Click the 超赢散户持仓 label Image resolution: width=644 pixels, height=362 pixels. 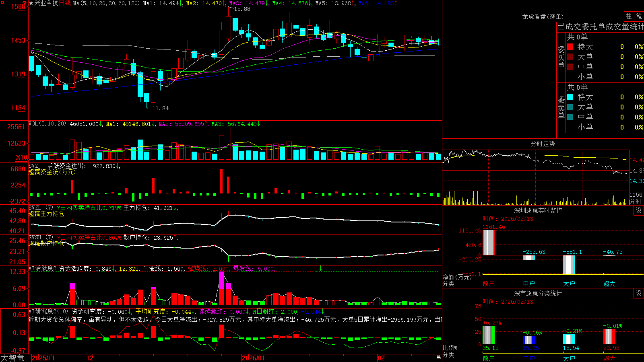pyautogui.click(x=46, y=243)
